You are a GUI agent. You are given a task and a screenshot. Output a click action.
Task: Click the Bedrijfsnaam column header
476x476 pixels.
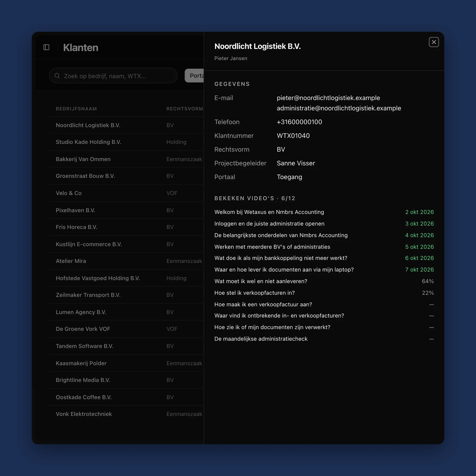(76, 109)
